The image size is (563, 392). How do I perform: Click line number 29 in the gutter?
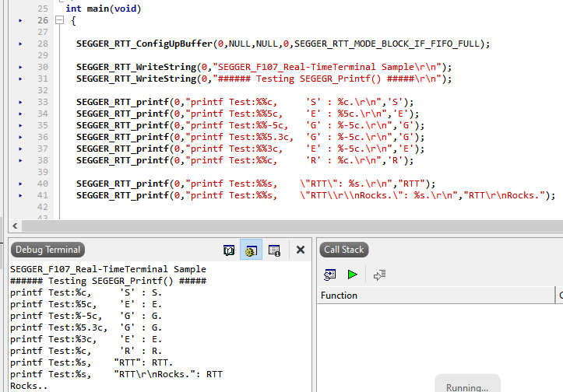click(43, 55)
